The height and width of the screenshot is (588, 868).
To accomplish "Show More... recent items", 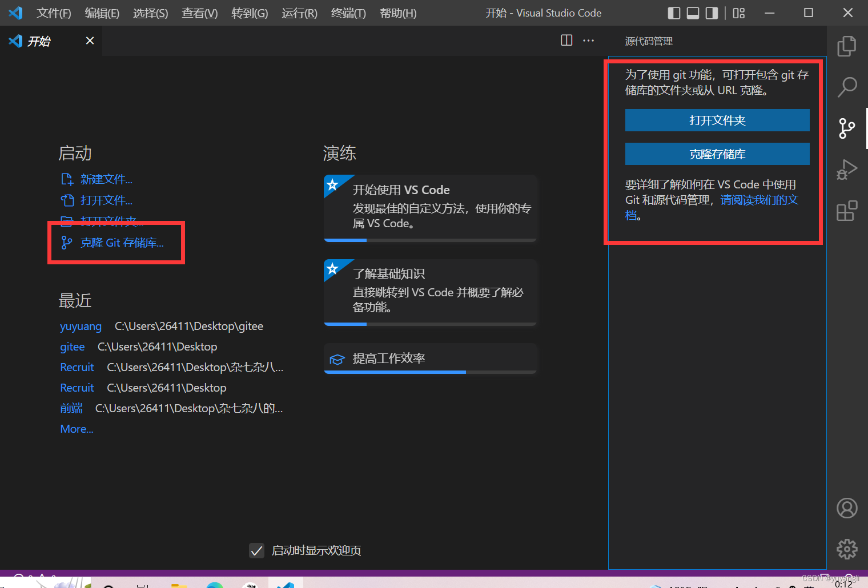I will click(x=77, y=429).
